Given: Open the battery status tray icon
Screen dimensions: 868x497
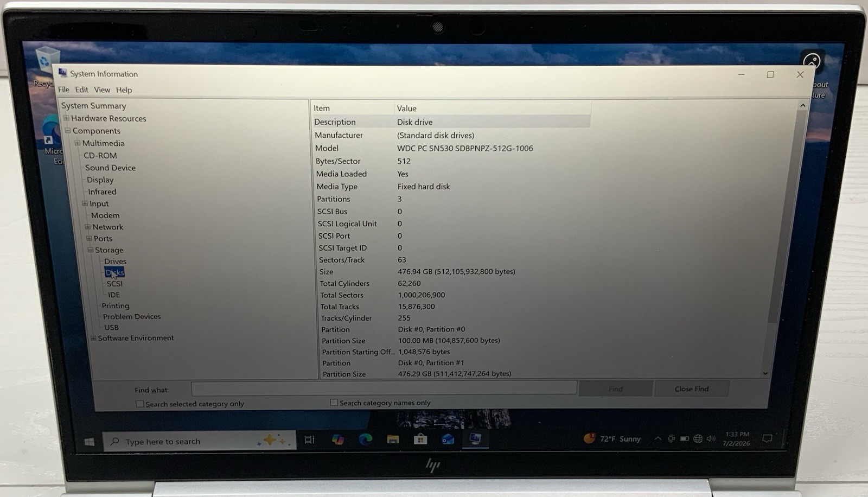Looking at the screenshot, I should (x=685, y=438).
